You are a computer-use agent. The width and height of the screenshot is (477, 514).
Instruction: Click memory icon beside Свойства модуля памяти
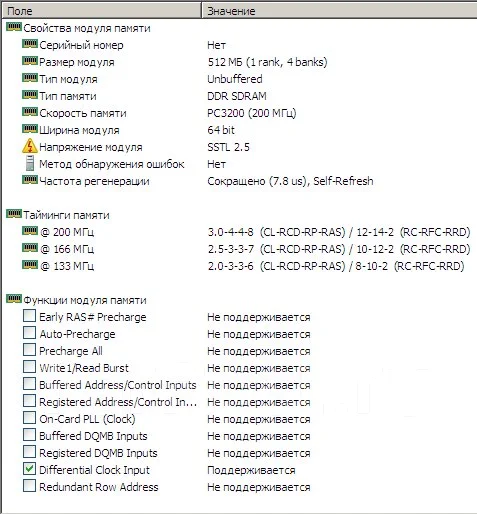[x=14, y=27]
